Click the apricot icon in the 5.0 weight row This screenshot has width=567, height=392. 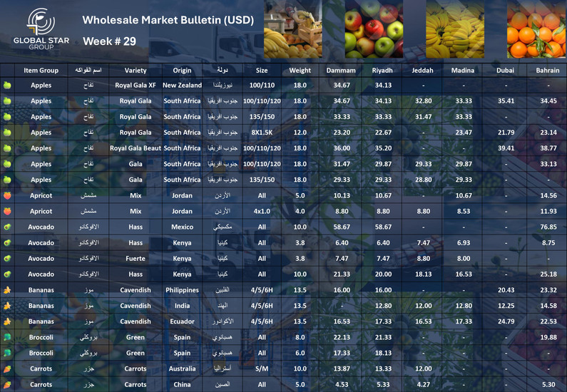pyautogui.click(x=7, y=195)
